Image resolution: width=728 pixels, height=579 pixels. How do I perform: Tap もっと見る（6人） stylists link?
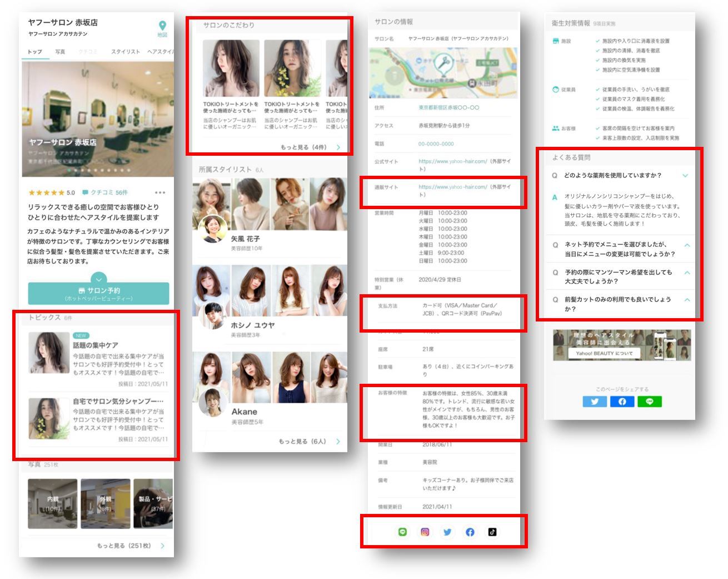(302, 441)
